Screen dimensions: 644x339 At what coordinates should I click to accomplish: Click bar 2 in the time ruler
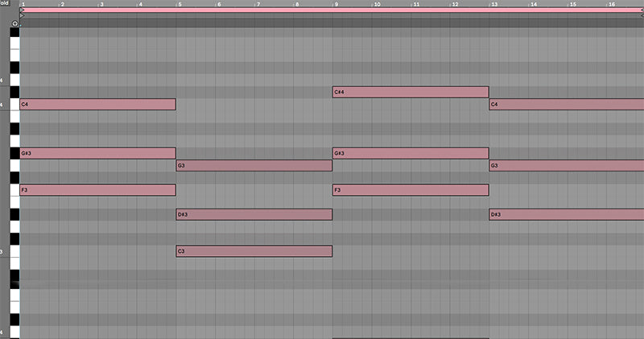(63, 4)
